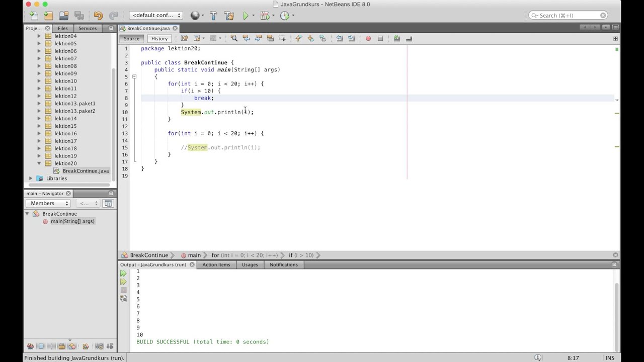Click the Open Project toolbar icon
The height and width of the screenshot is (362, 644).
tap(64, 16)
